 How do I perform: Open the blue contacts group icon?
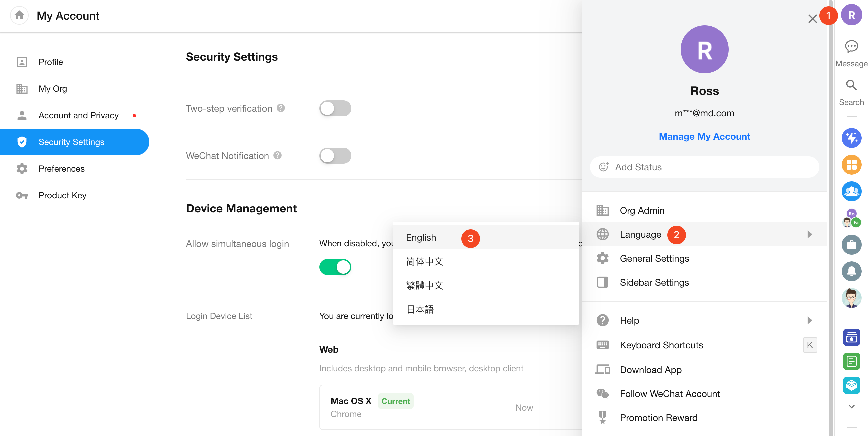pos(851,191)
